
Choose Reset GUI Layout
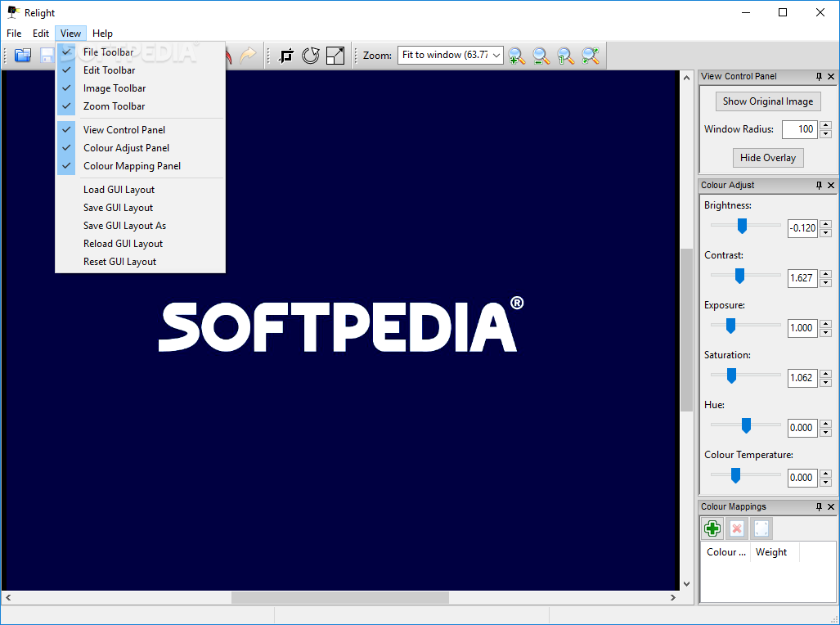pyautogui.click(x=141, y=262)
